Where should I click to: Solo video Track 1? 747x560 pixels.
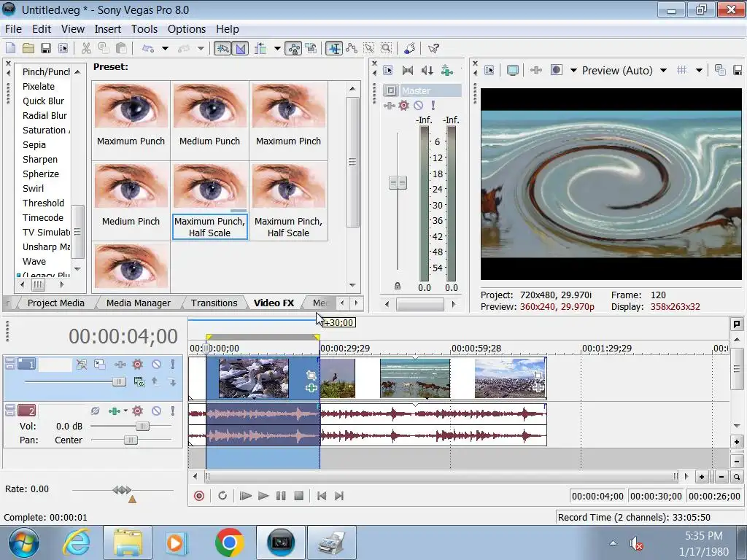tap(172, 365)
